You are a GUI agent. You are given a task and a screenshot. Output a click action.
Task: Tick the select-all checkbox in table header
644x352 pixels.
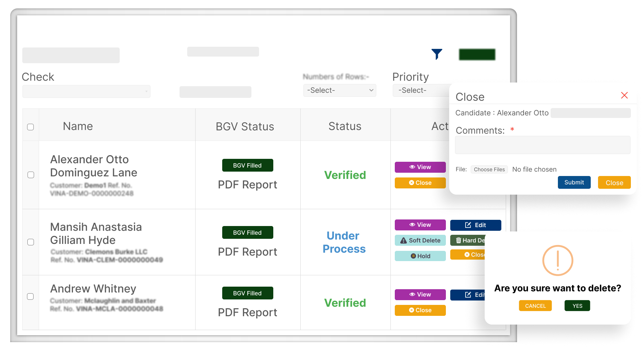(x=31, y=127)
